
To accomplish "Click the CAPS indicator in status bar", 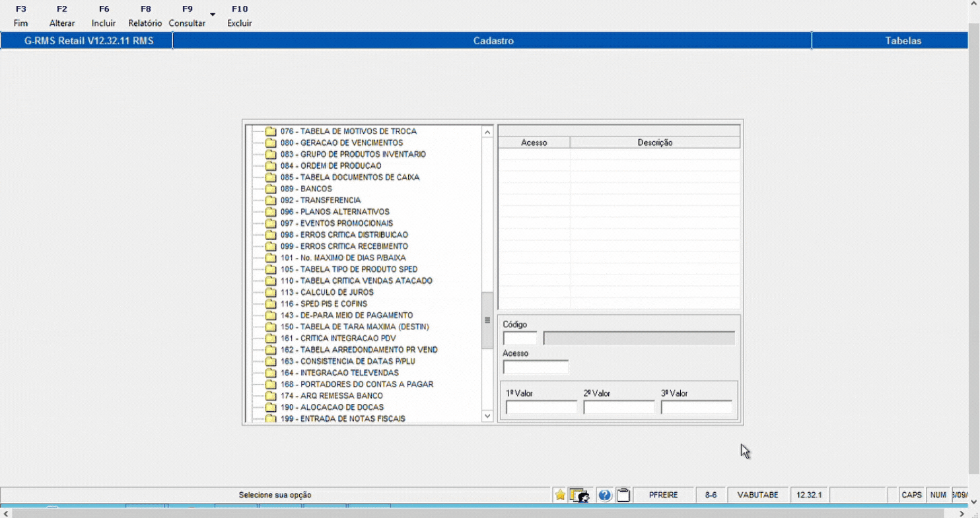I will [x=911, y=495].
